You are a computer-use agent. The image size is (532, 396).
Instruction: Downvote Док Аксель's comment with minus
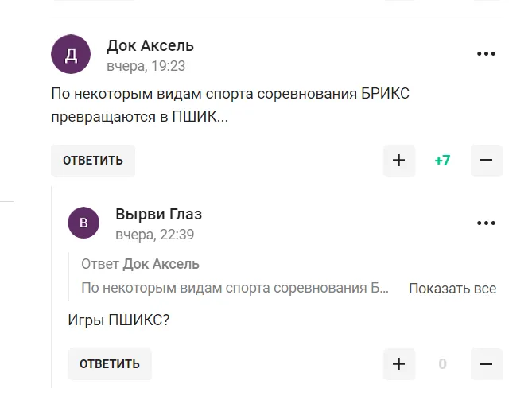coord(486,161)
